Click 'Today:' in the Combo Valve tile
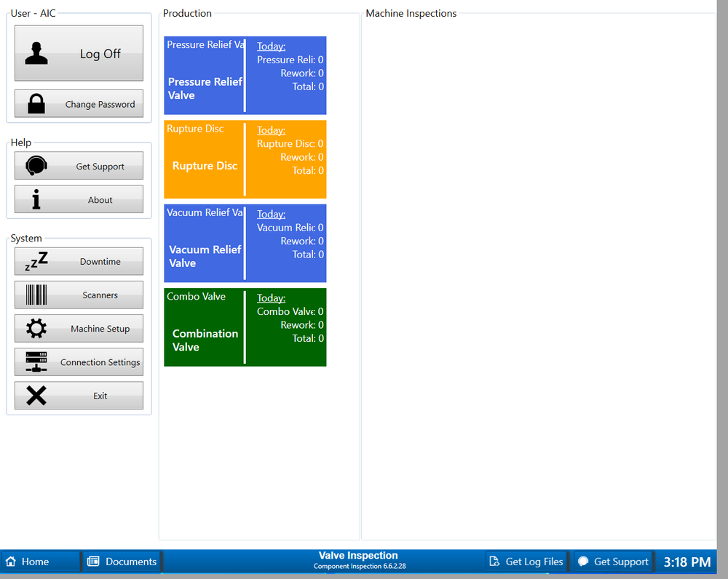The width and height of the screenshot is (728, 579). pos(271,298)
